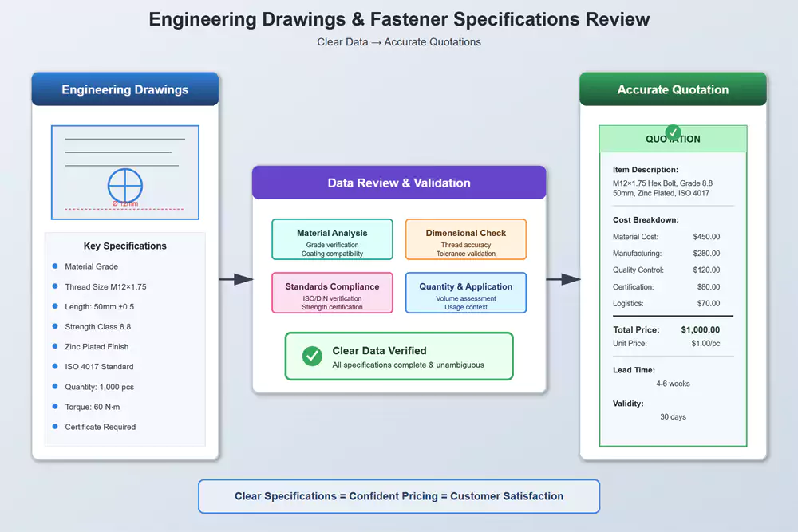Expand the Key Specifications panel

pos(124,246)
